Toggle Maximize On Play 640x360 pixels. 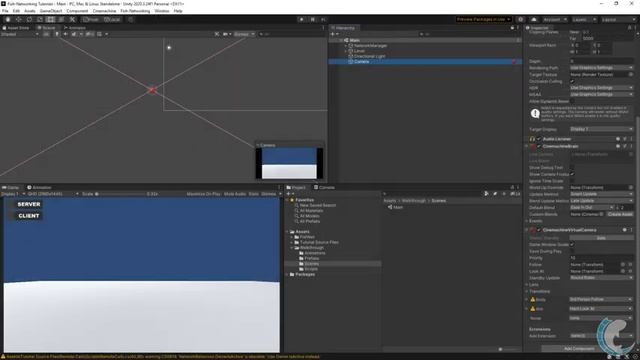[x=203, y=194]
